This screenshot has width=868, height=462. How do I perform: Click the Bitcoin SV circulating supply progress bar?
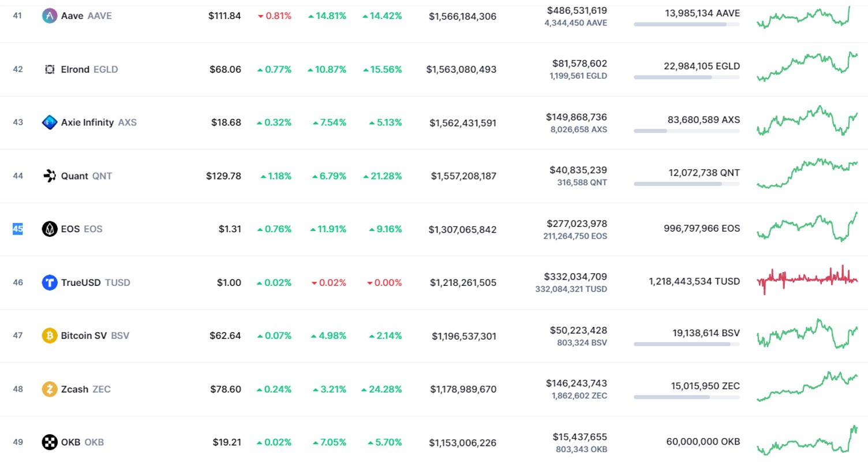click(x=687, y=344)
